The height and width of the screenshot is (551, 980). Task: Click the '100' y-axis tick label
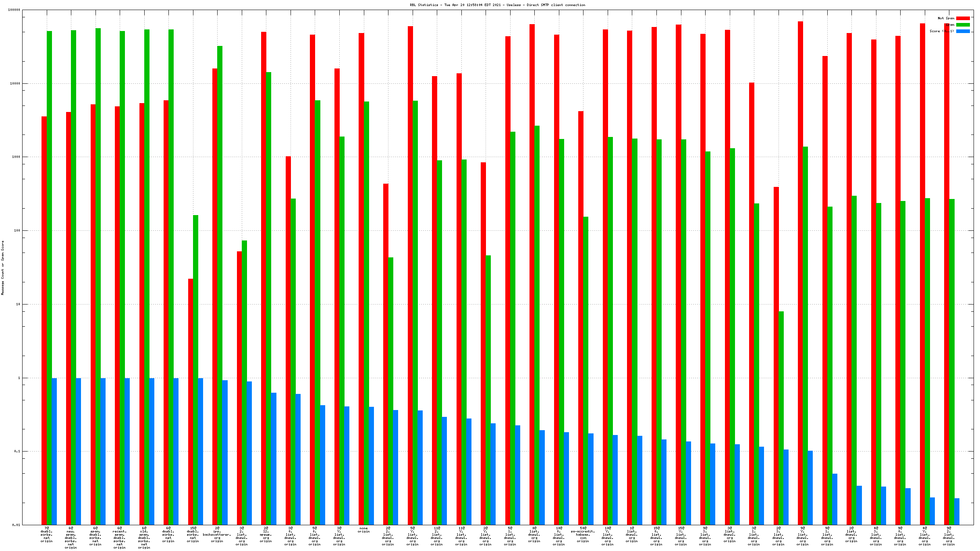coord(17,231)
